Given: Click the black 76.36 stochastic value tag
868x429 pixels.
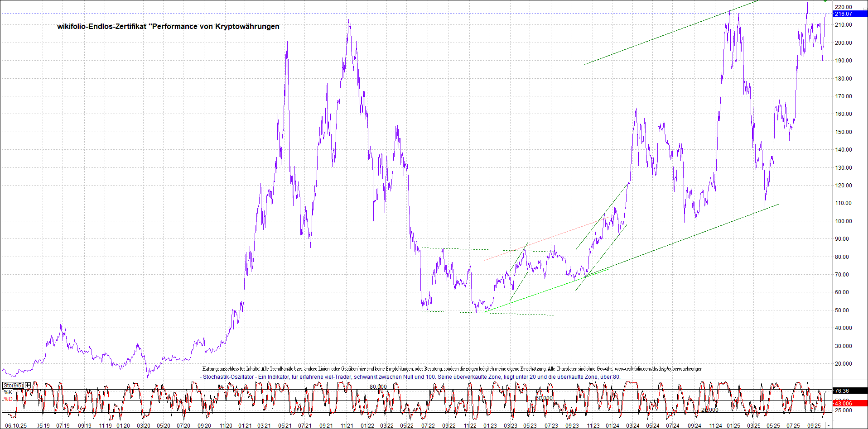Looking at the screenshot, I should pyautogui.click(x=849, y=391).
